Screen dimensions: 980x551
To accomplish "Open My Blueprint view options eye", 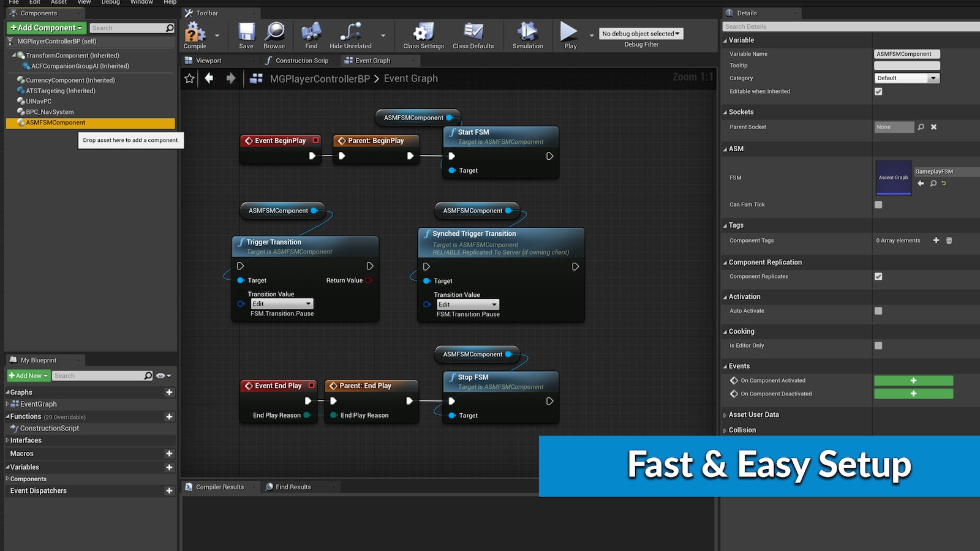I will pyautogui.click(x=163, y=376).
